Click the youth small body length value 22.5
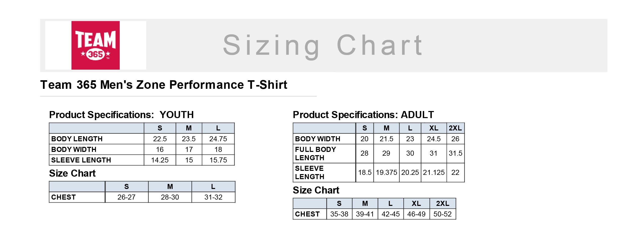Viewport: 644px width, 246px height. coord(160,139)
